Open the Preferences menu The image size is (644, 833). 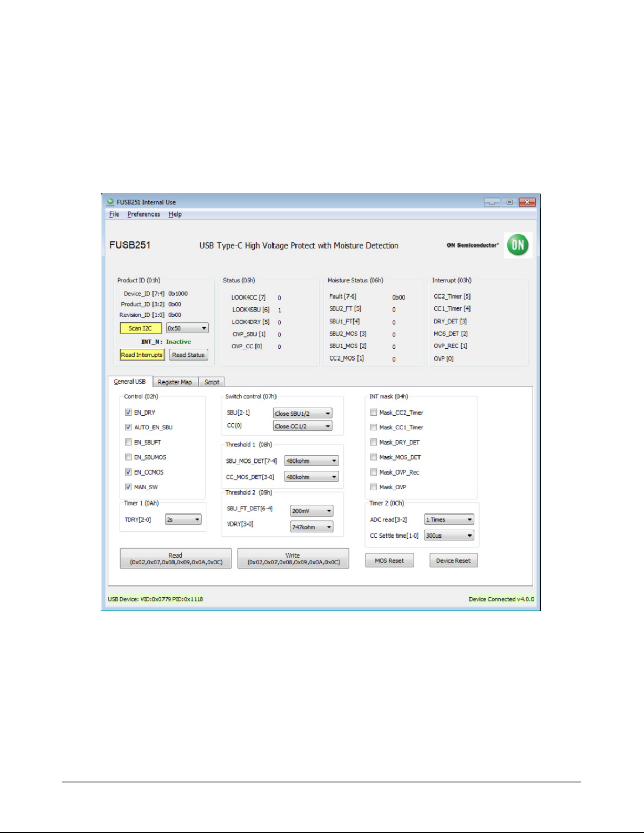(144, 214)
